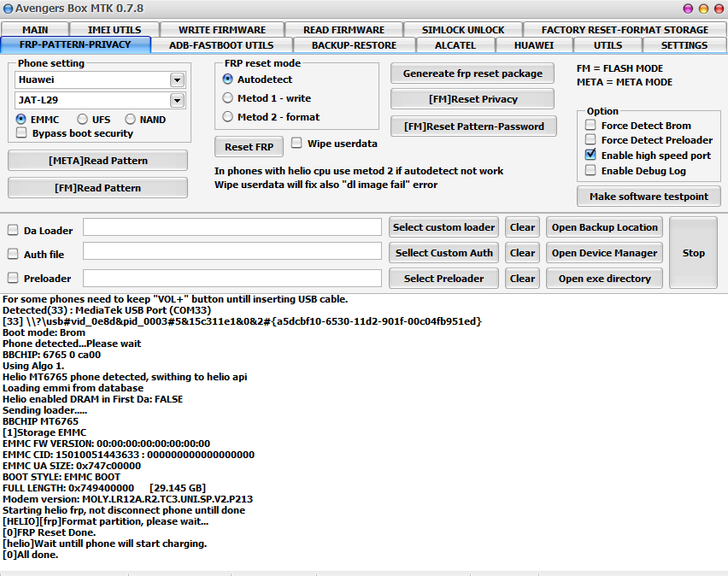Click the Da Loader path field
This screenshot has height=576, width=728.
tap(232, 227)
